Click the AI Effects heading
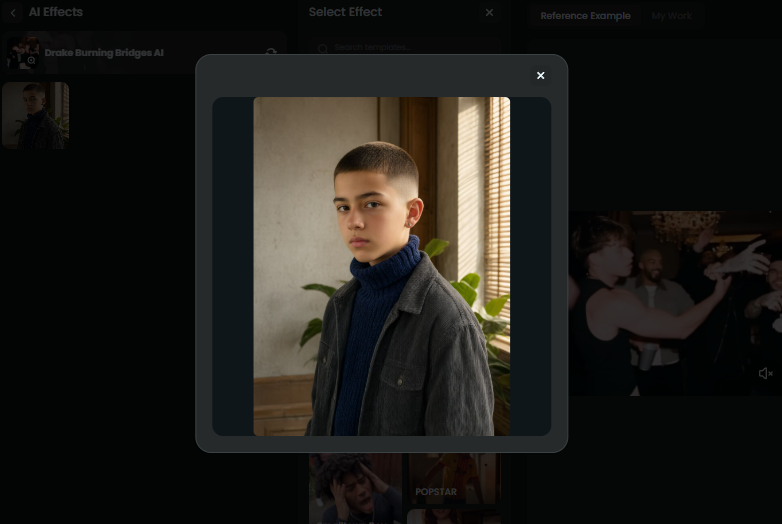782x524 pixels. [56, 12]
